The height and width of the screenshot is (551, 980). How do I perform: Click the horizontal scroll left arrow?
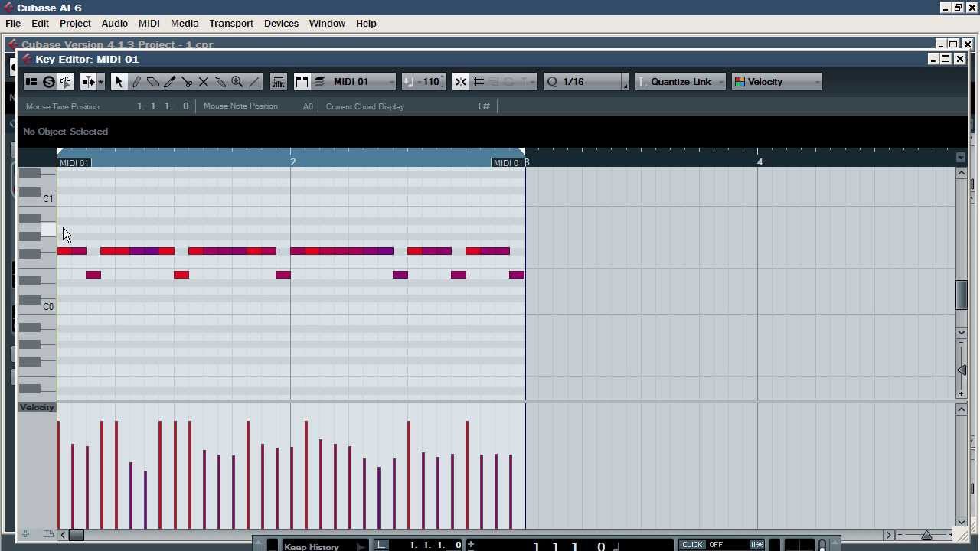(x=63, y=535)
